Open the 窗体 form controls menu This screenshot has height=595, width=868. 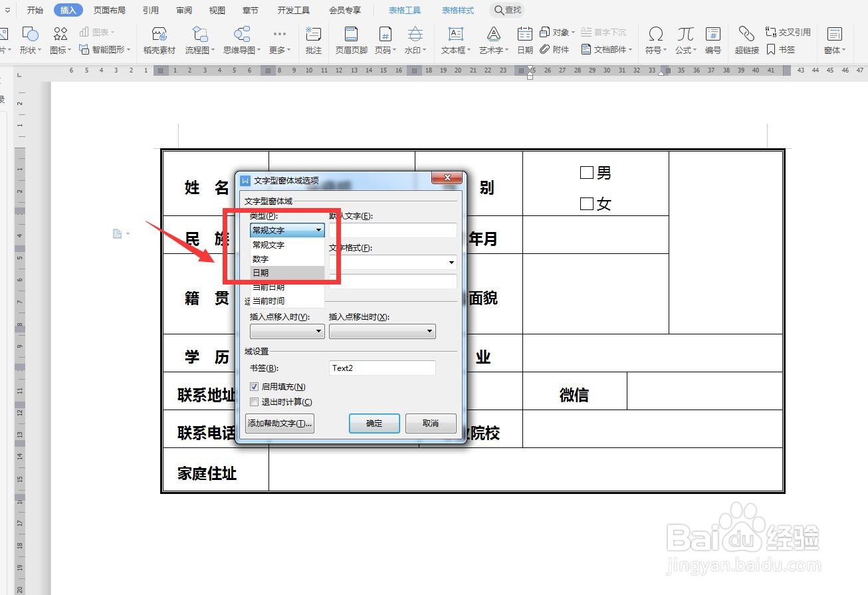point(835,41)
